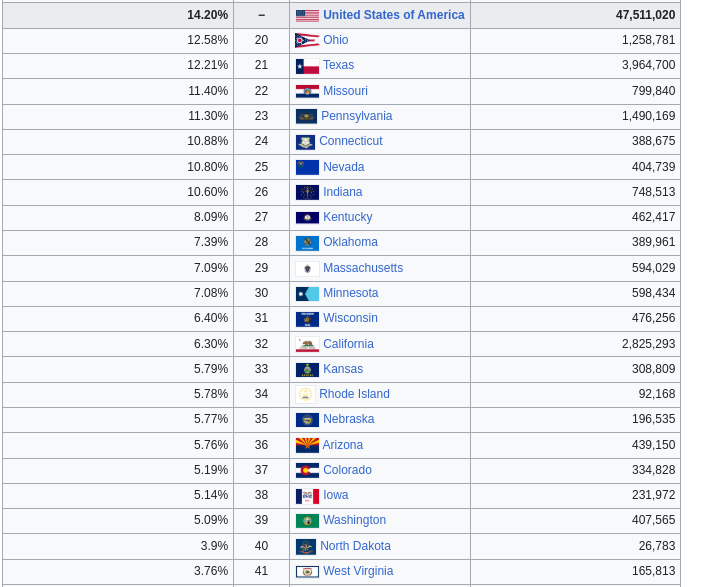728x587 pixels.
Task: Click the California bear flag icon
Action: (307, 345)
